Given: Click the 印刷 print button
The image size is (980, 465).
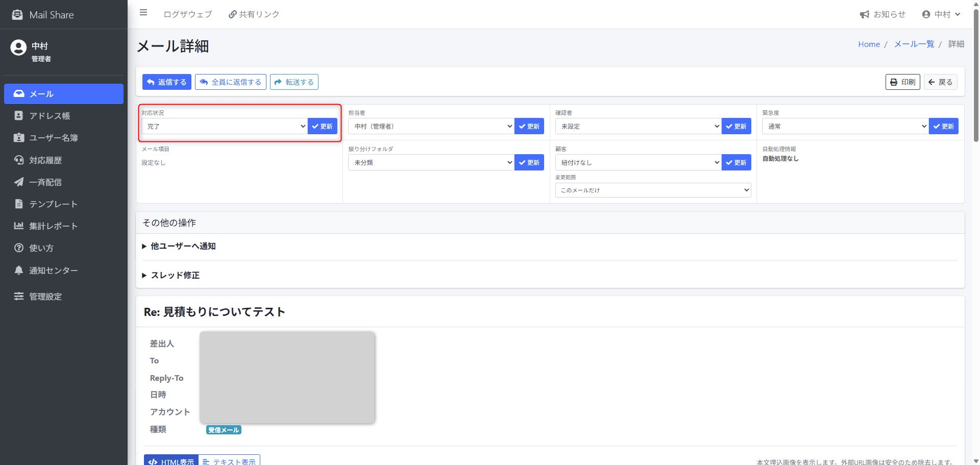Looking at the screenshot, I should [x=902, y=82].
